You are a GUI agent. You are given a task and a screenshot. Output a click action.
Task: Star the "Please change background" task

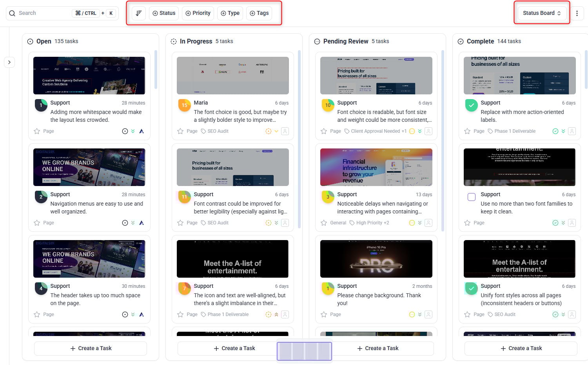coord(324,314)
